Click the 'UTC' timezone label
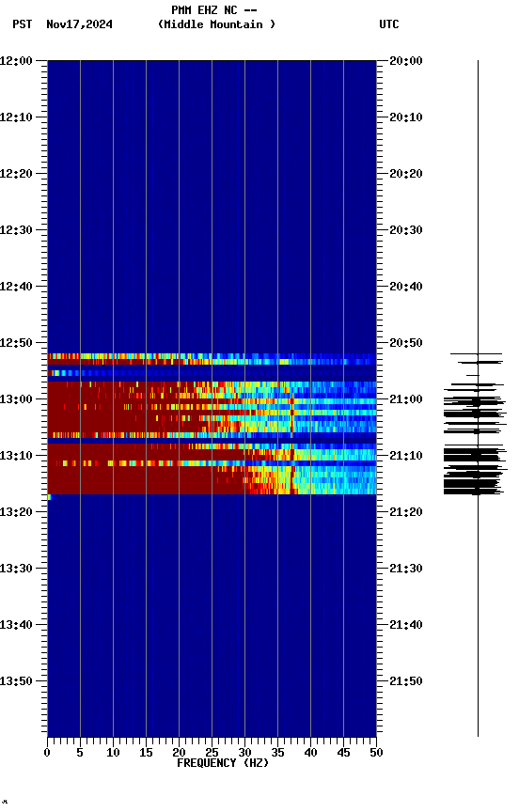This screenshot has height=812, width=519. (389, 24)
